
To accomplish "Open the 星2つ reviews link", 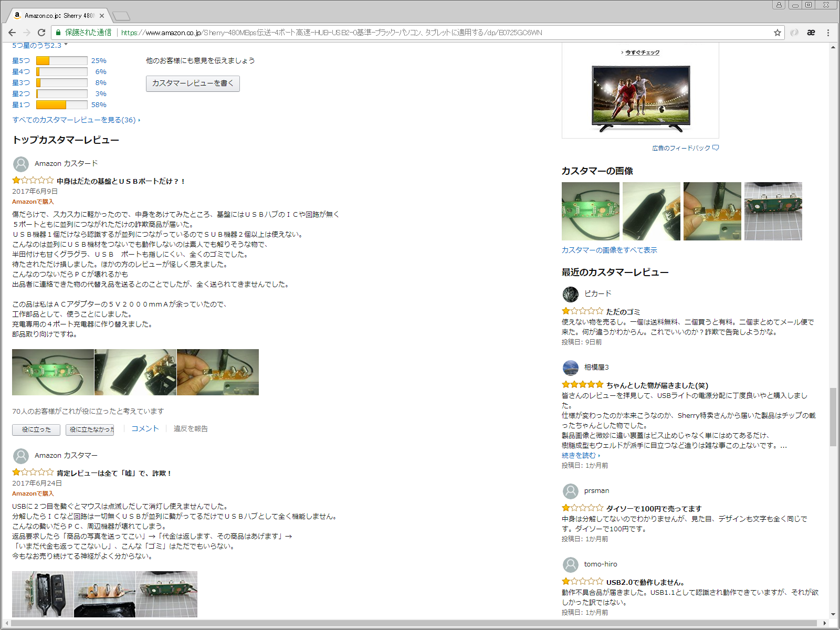I will [21, 94].
